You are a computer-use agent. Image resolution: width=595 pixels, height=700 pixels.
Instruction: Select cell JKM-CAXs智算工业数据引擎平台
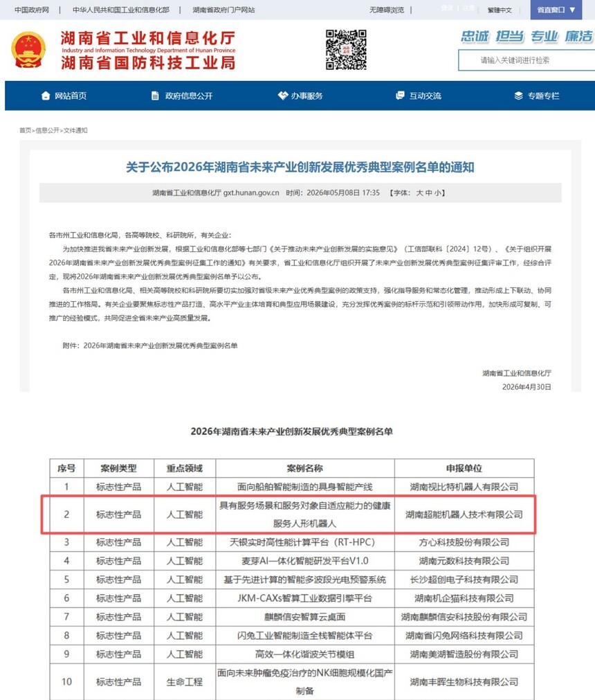[x=304, y=598]
